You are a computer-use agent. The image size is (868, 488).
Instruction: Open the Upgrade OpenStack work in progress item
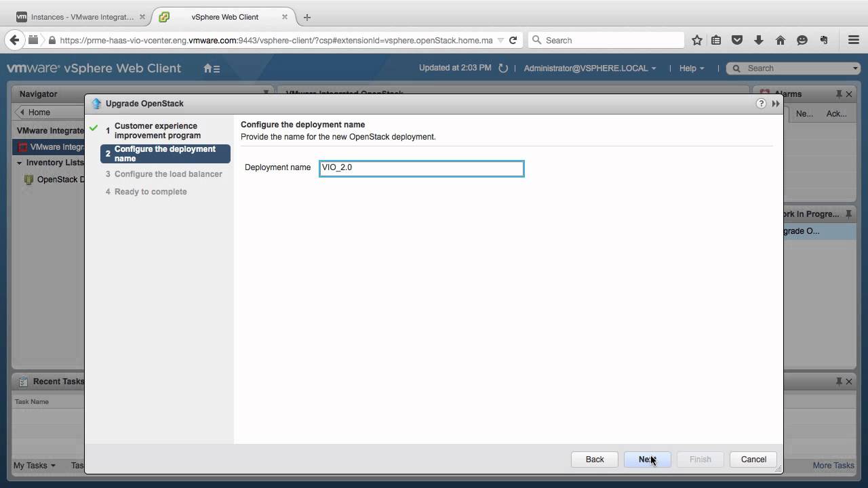click(819, 231)
